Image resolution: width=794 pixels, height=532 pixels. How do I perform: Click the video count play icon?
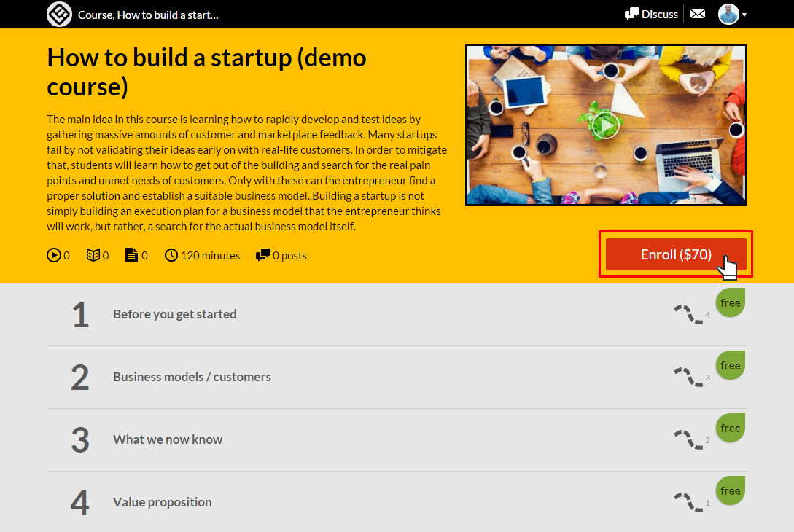(53, 255)
